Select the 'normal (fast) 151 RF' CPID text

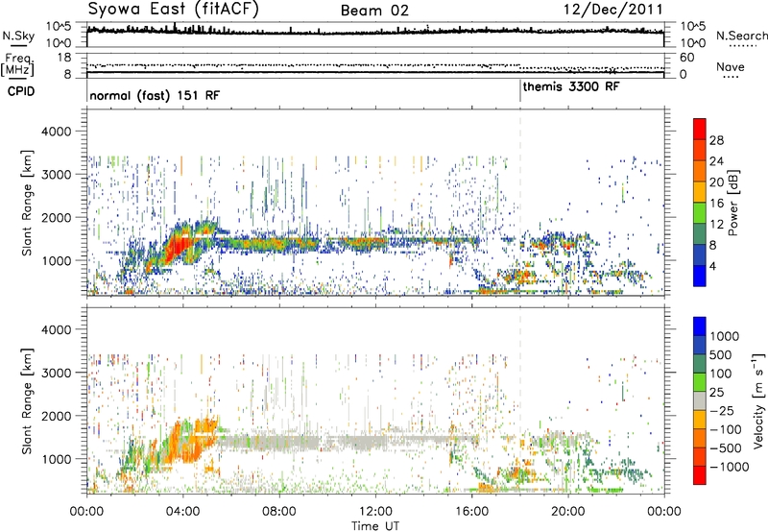155,95
